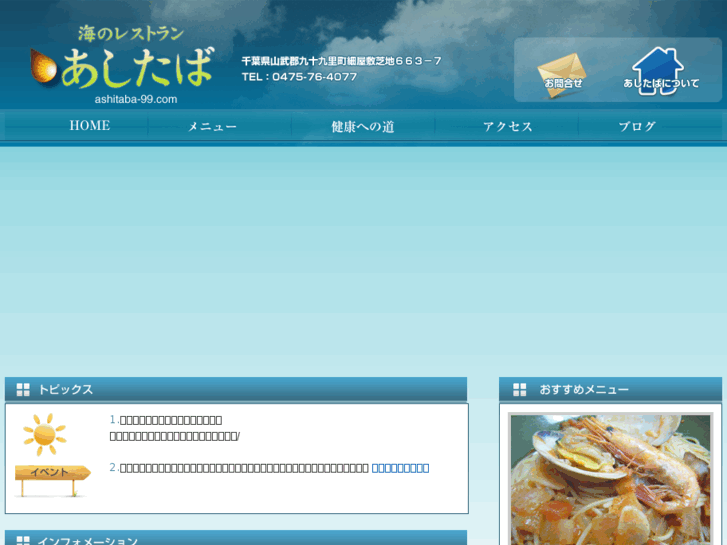Click the おすすめメニュー section header
The image size is (727, 545).
(610, 389)
